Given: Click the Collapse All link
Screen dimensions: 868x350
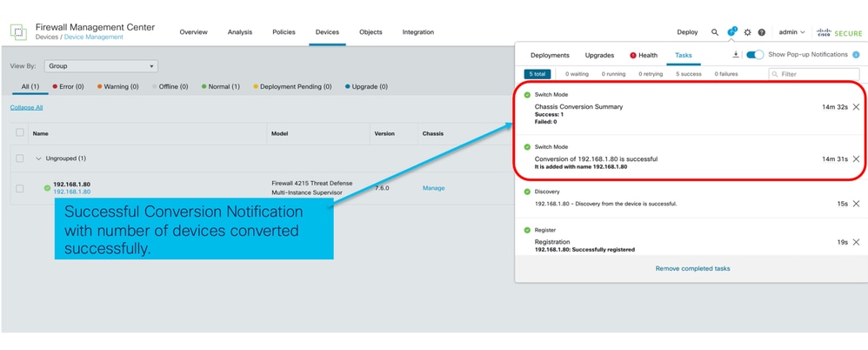Looking at the screenshot, I should [x=27, y=107].
